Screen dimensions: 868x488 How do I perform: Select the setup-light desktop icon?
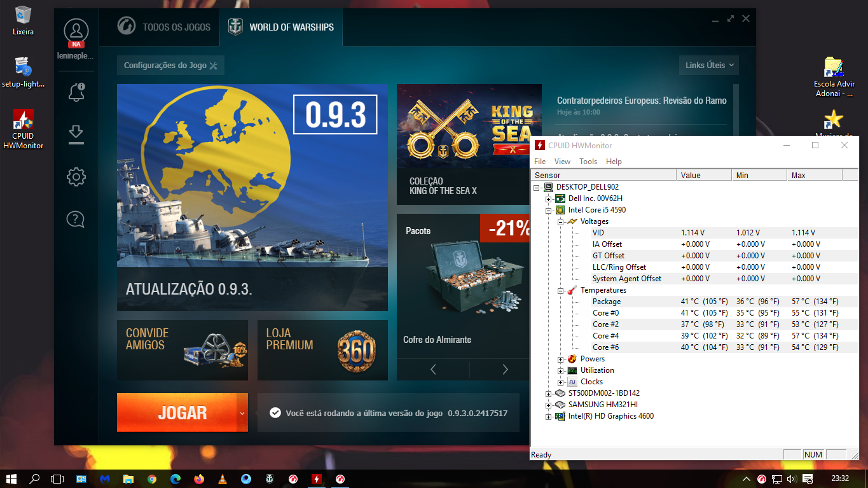23,72
